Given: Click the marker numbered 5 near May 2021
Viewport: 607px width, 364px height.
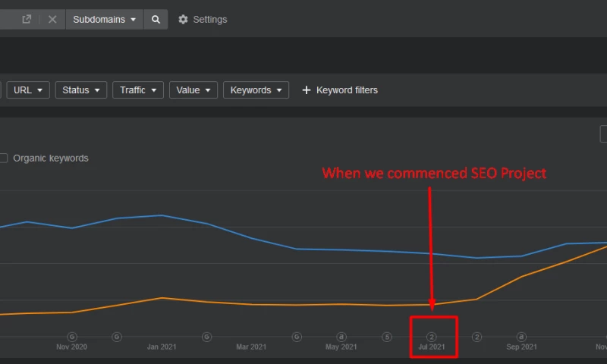Looking at the screenshot, I should point(387,336).
